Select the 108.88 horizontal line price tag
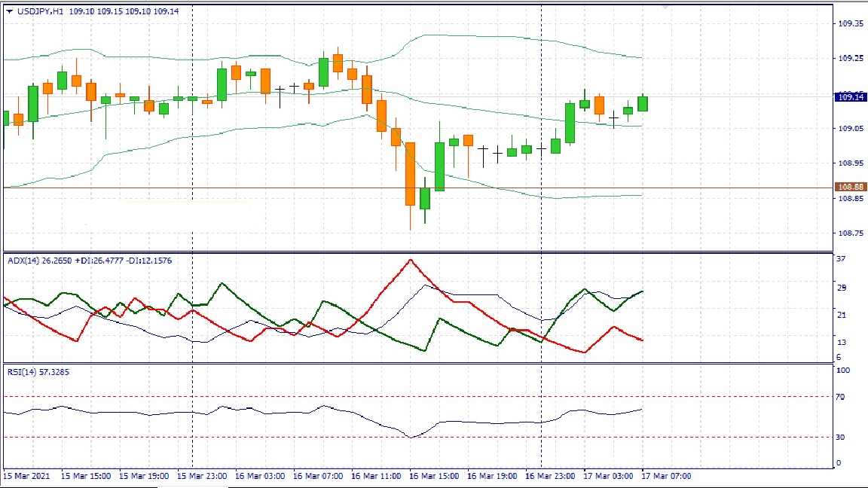Viewport: 868px width, 488px height. point(850,187)
